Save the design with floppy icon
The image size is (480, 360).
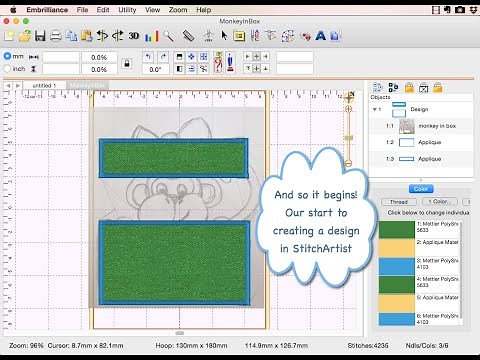pyautogui.click(x=40, y=36)
